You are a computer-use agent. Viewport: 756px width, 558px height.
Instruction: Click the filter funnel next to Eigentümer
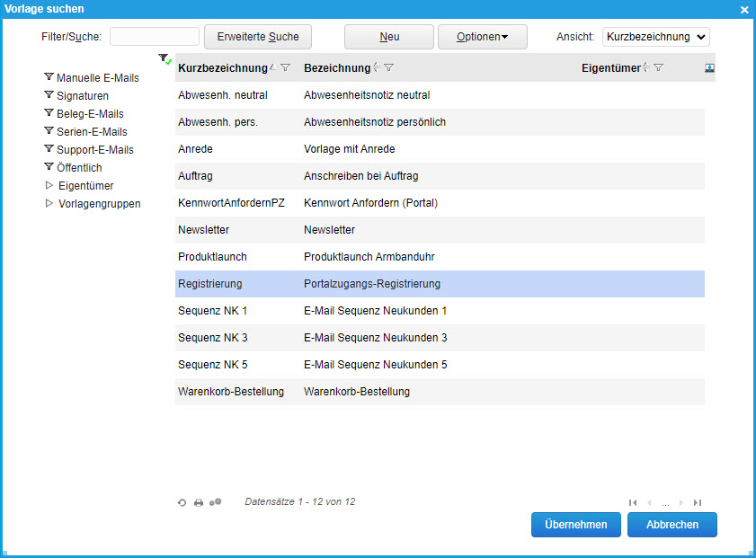[658, 68]
